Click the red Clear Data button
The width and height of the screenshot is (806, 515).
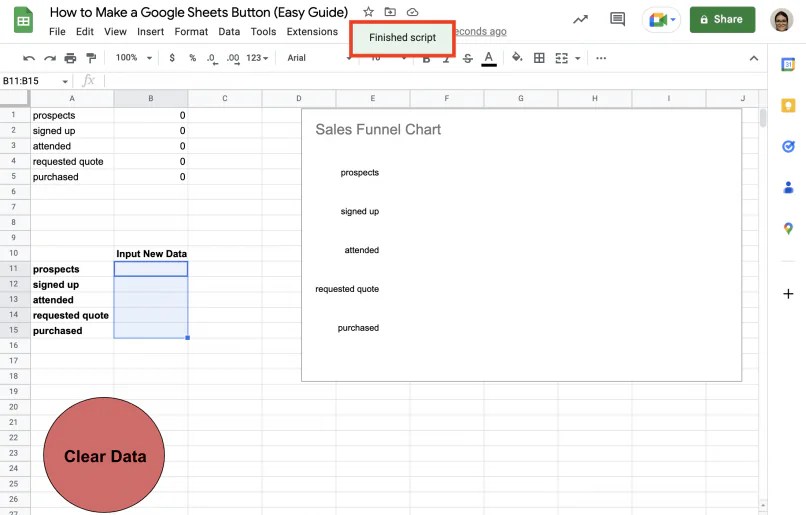[x=104, y=455]
